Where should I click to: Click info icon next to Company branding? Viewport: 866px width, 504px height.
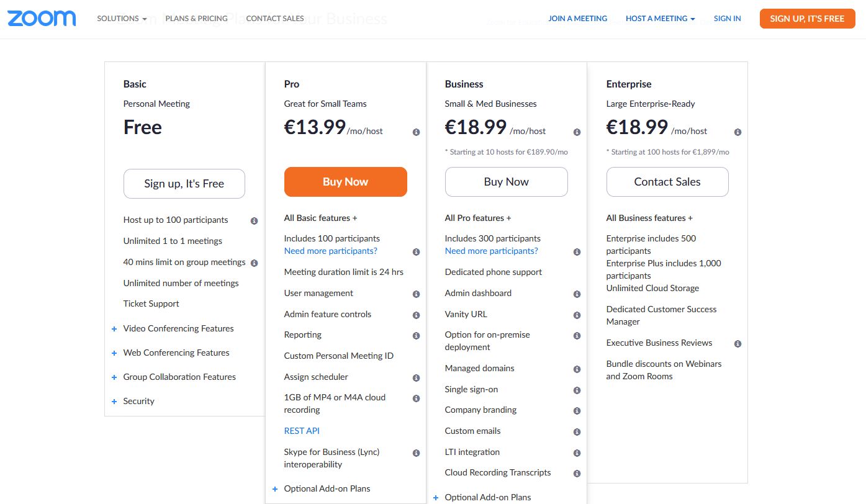577,411
